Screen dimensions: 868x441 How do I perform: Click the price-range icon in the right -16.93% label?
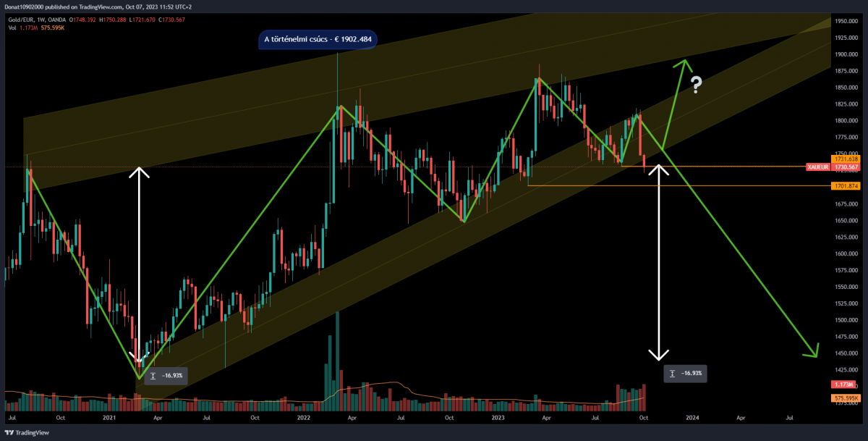(x=673, y=373)
